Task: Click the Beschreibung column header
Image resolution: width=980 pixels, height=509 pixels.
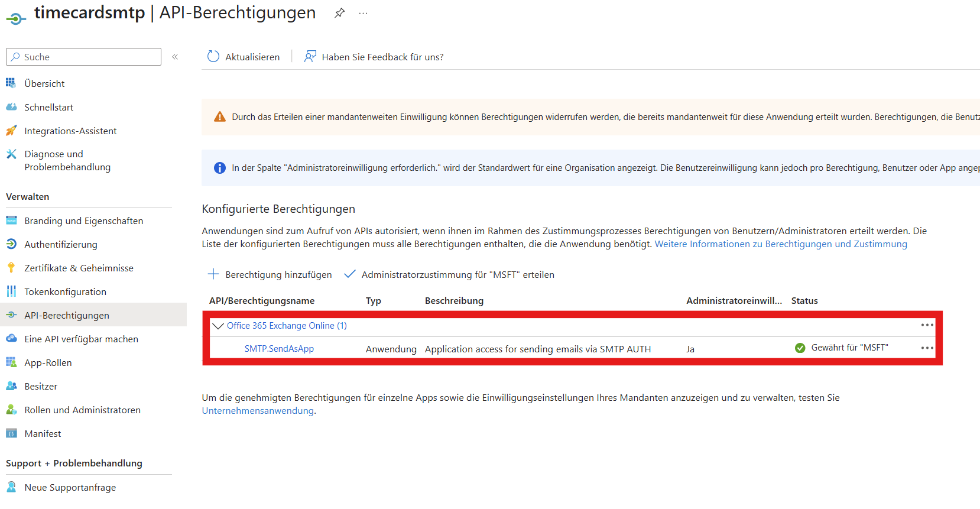Action: [x=454, y=301]
